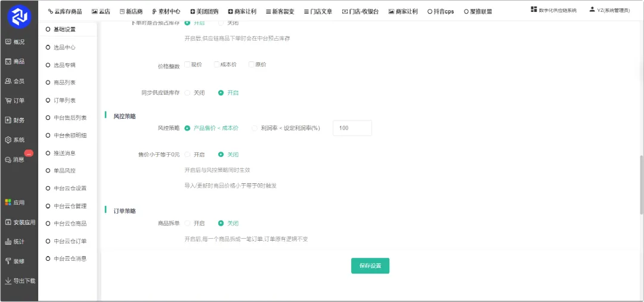Open 安装应用 install apps
This screenshot has width=644, height=302.
[20, 222]
